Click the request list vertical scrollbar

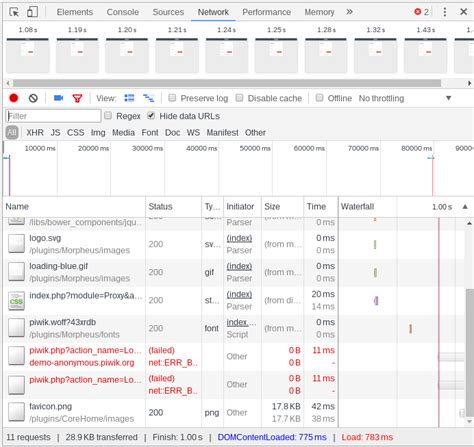[x=469, y=353]
